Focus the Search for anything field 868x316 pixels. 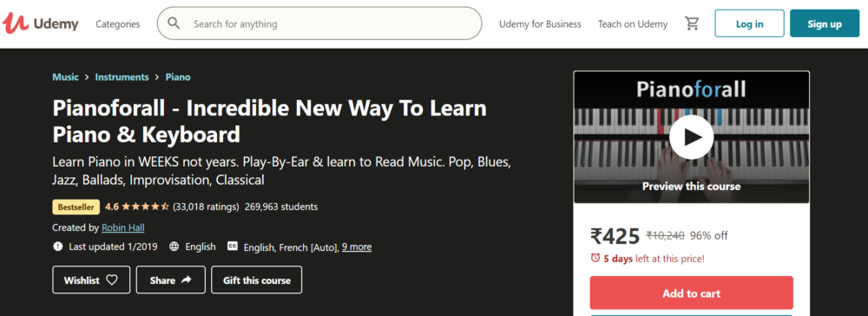tap(319, 23)
